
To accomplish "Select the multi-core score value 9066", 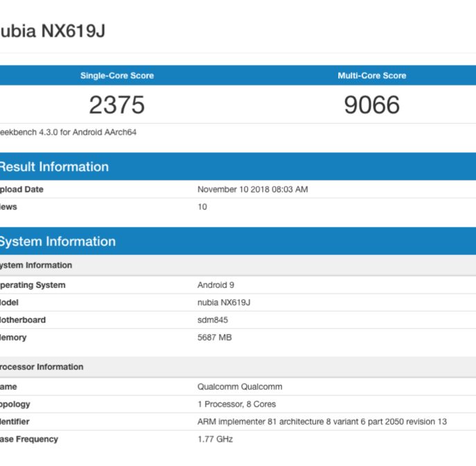I will tap(371, 105).
